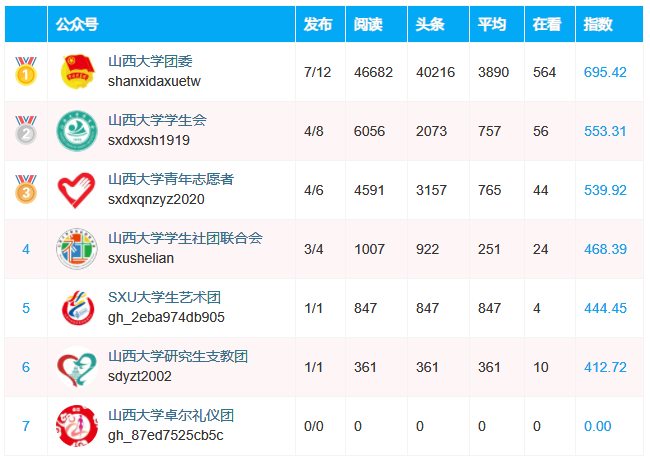Click read count 6056
This screenshot has width=650, height=458.
click(x=369, y=131)
